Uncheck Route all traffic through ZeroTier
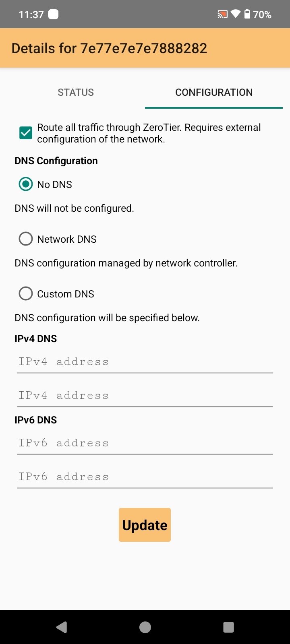The image size is (290, 644). pyautogui.click(x=26, y=133)
